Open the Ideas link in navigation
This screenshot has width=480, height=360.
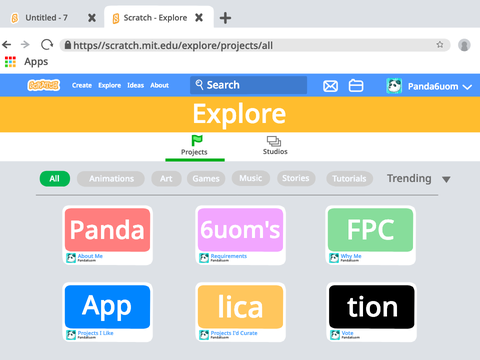[135, 85]
